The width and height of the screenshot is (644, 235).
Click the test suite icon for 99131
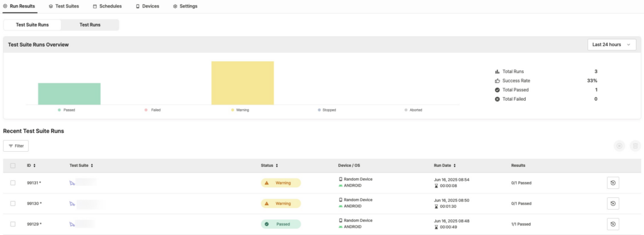click(72, 183)
